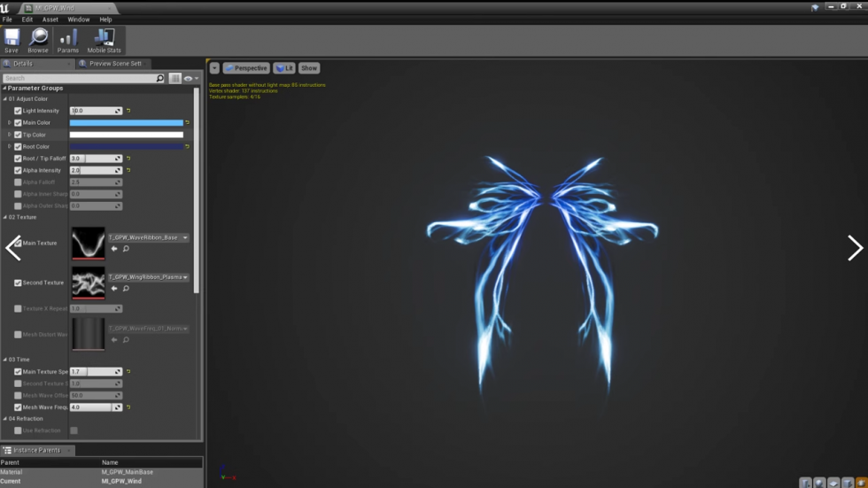This screenshot has height=488, width=868.
Task: Disable Alpha Intensity override checkbox
Action: pyautogui.click(x=18, y=170)
